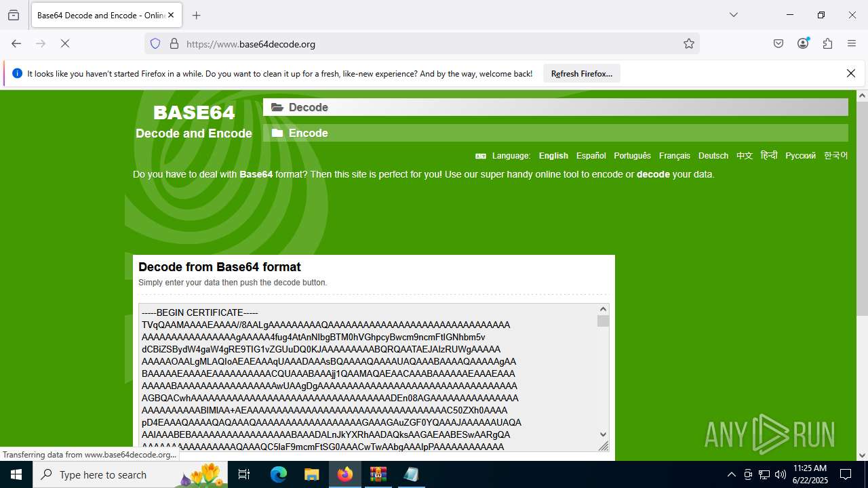Viewport: 868px width, 488px height.
Task: Open the Firefox account icon
Action: [x=803, y=43]
